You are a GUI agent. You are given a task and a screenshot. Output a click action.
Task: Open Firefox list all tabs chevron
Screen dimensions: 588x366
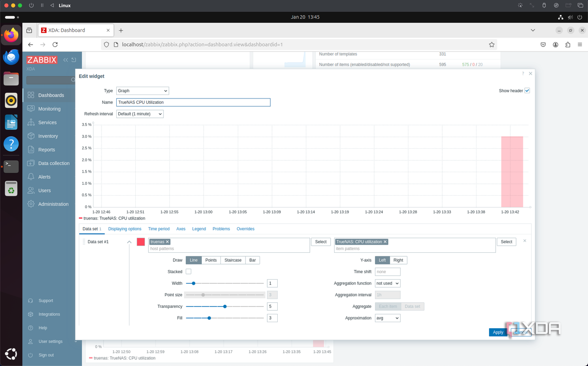pos(533,30)
